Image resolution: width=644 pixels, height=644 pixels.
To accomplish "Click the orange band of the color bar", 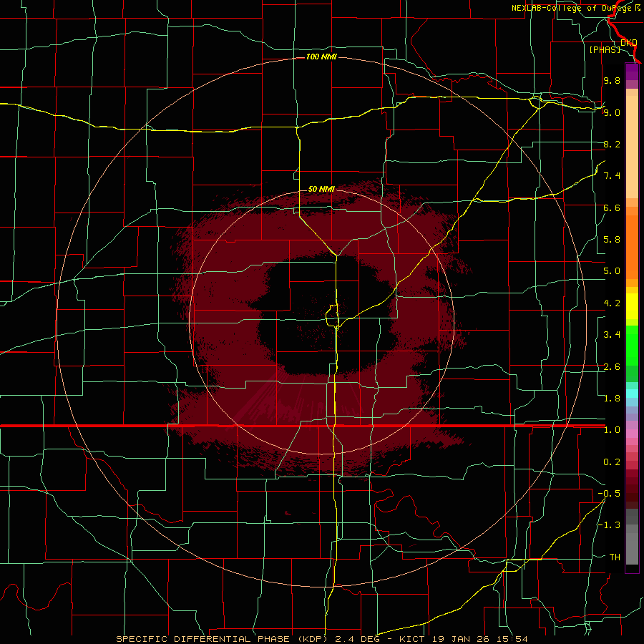I will click(632, 248).
